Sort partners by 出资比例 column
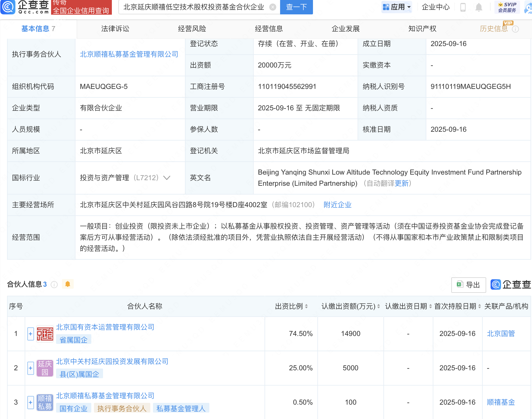Screen dimensions: 532x419 pyautogui.click(x=306, y=306)
